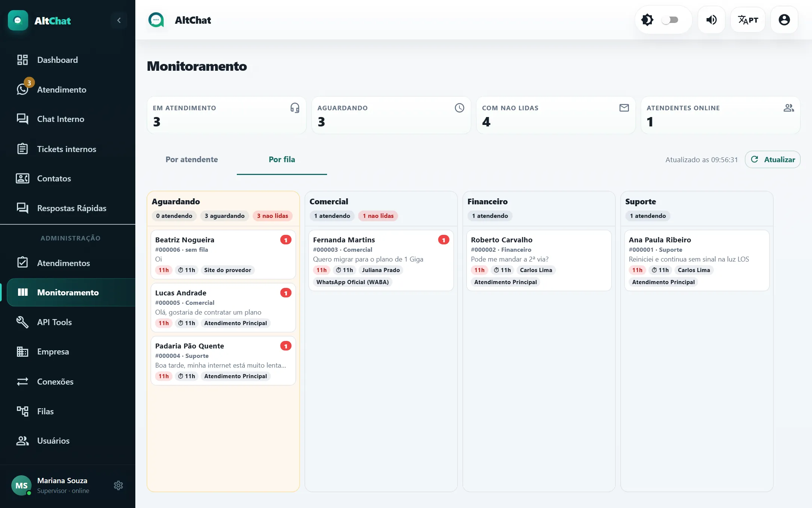Click the Contatos contact card icon

pyautogui.click(x=23, y=178)
